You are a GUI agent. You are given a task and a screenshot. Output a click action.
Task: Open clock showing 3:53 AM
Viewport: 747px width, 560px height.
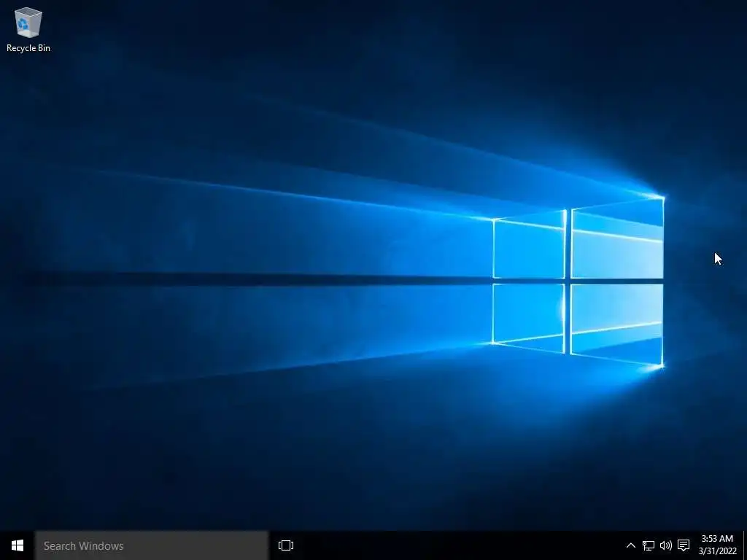click(717, 545)
